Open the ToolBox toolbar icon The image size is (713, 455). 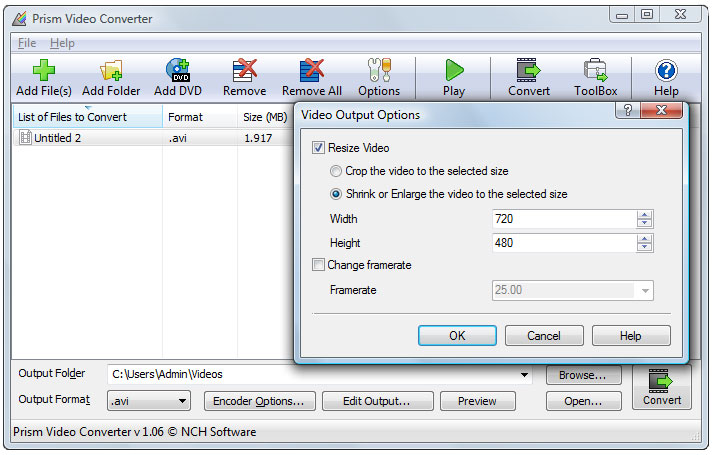595,70
